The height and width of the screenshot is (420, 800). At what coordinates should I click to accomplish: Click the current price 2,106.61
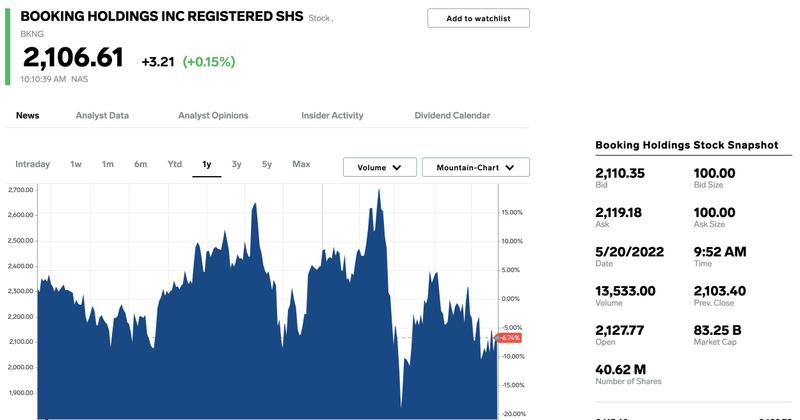[x=73, y=57]
